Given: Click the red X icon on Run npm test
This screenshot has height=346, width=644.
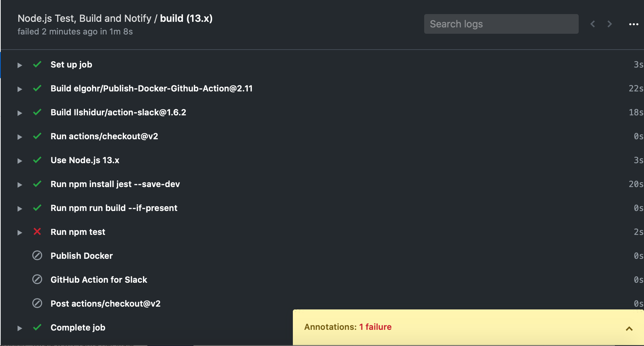Looking at the screenshot, I should (x=37, y=232).
